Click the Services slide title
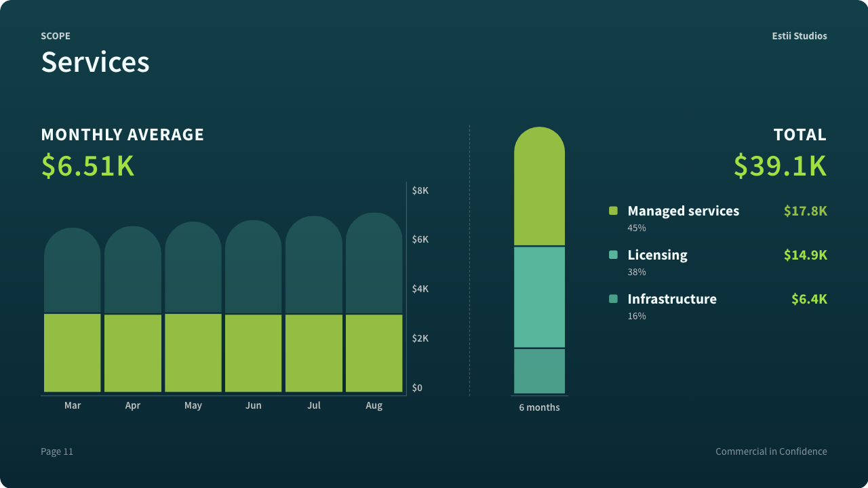The width and height of the screenshot is (868, 488). click(95, 62)
